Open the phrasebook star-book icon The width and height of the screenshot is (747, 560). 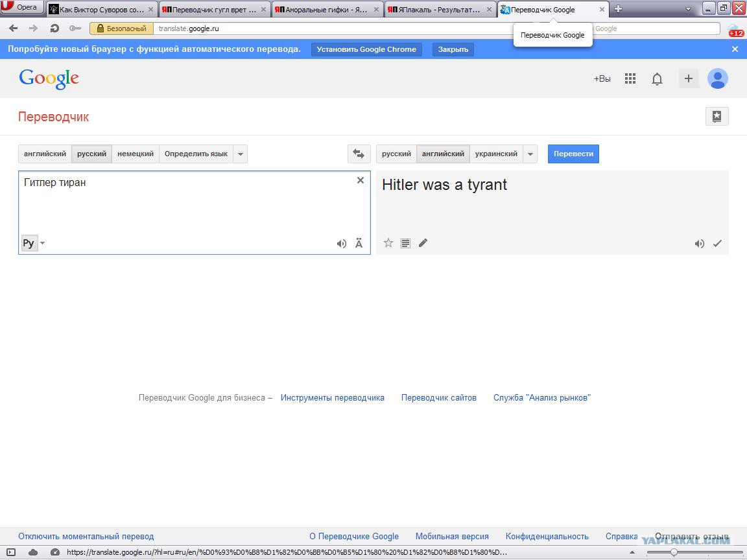(x=717, y=116)
